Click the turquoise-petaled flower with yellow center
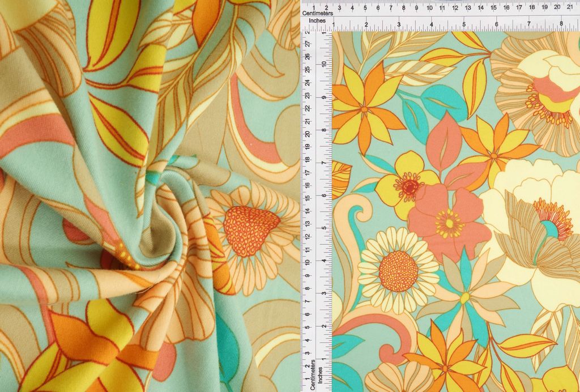The height and width of the screenshot is (392, 580). coord(464,296)
